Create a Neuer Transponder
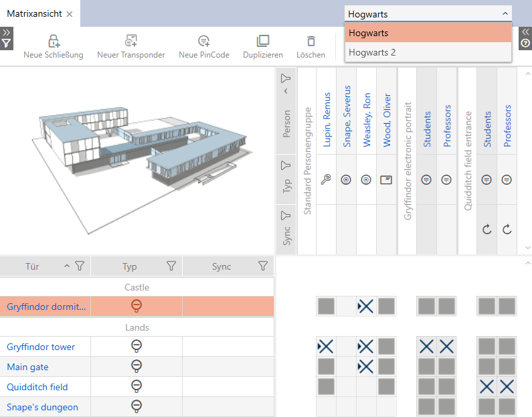 pos(130,41)
